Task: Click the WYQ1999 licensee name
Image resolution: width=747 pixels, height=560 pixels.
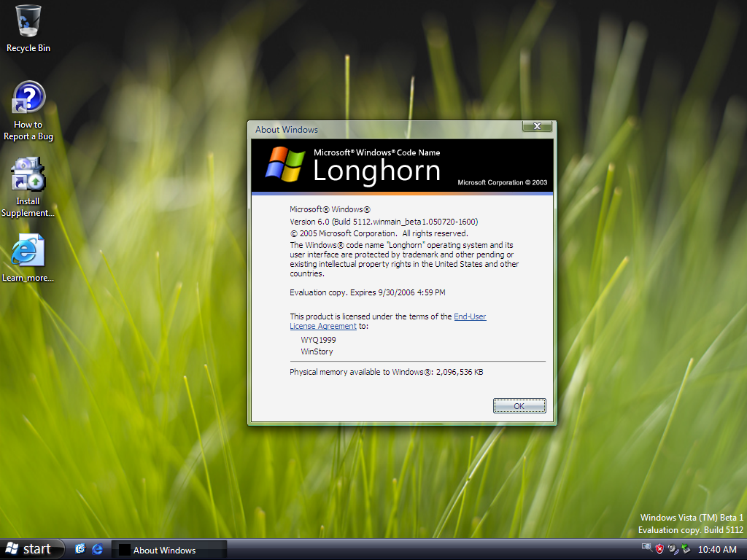Action: pyautogui.click(x=318, y=340)
